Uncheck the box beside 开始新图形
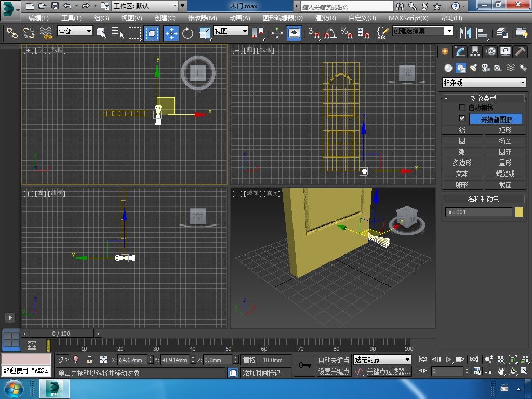This screenshot has width=532, height=399. click(462, 118)
